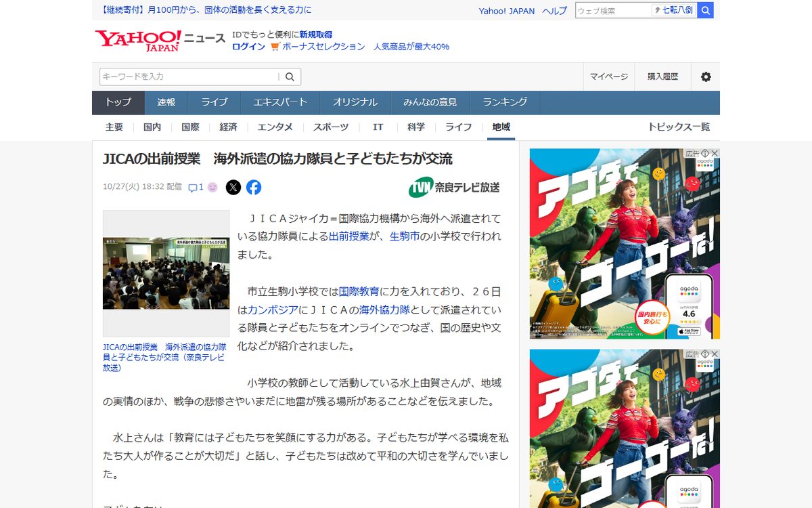This screenshot has height=508, width=812.
Task: Click the photo caption link below thumbnail
Action: click(164, 357)
